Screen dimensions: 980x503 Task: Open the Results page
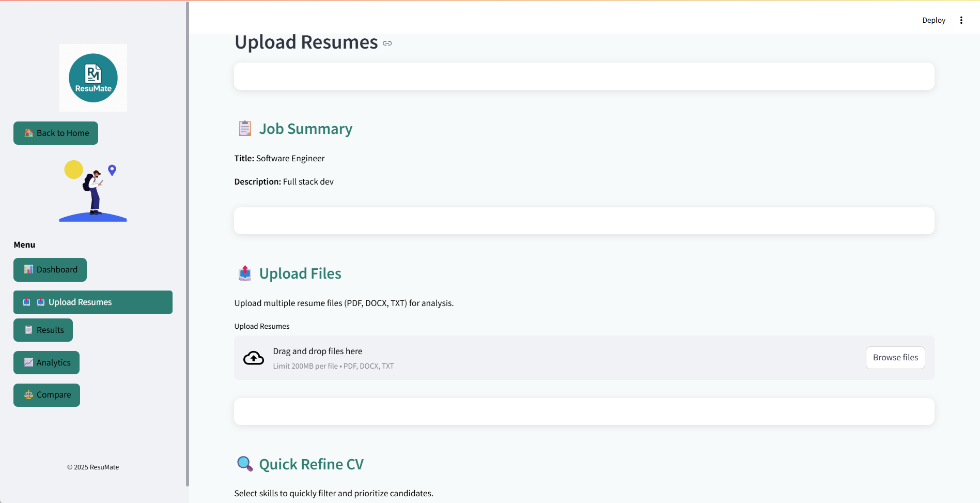pos(43,330)
